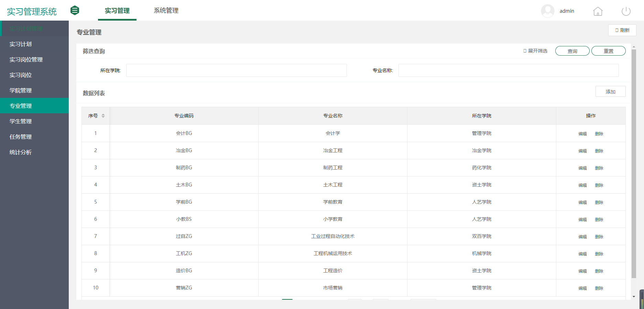The width and height of the screenshot is (644, 309).
Task: Edit the 土木工程 row
Action: point(582,185)
